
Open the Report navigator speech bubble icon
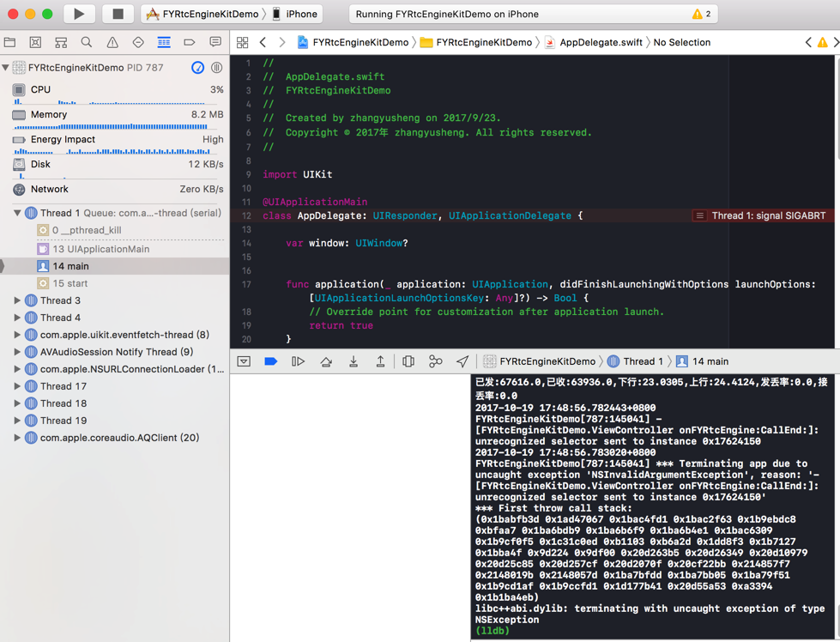215,42
